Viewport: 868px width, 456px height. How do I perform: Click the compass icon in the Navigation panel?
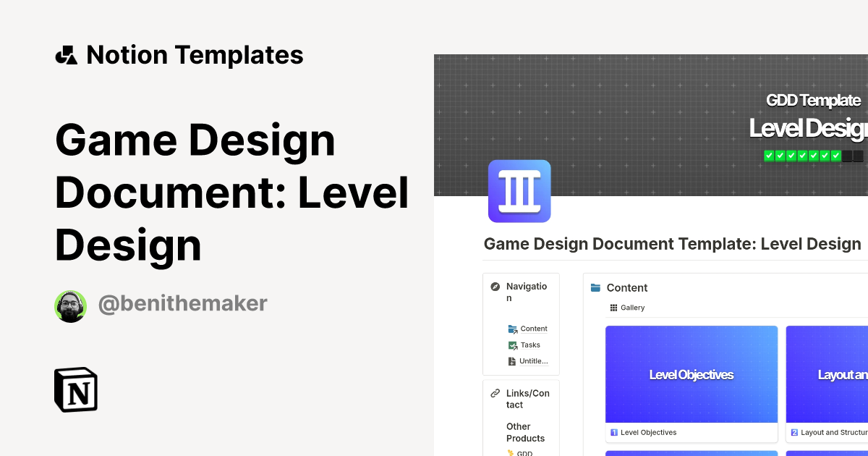495,287
